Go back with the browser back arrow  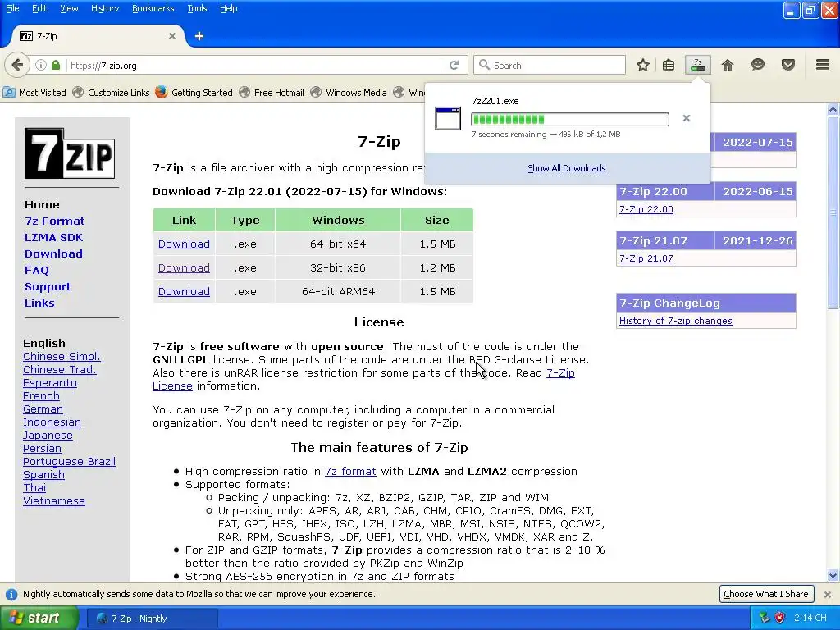pyautogui.click(x=17, y=66)
